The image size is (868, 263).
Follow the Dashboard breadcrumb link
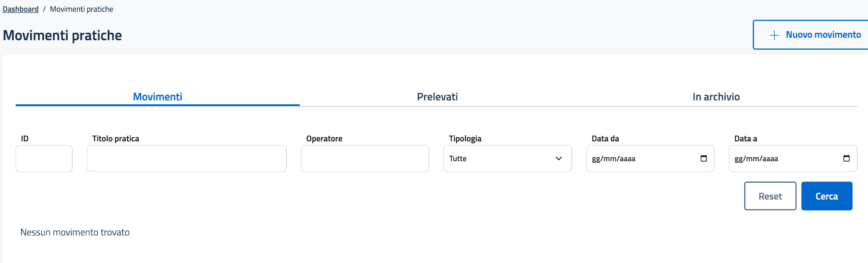20,9
